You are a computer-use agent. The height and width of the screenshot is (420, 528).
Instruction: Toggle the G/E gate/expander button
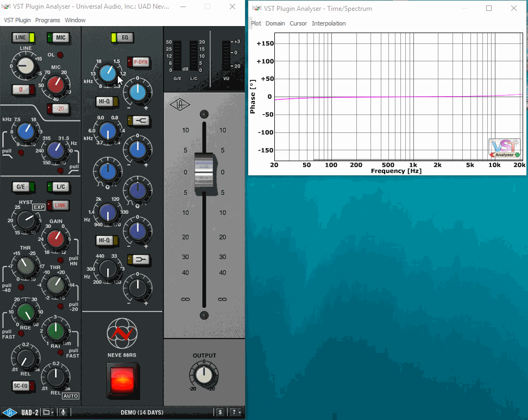pyautogui.click(x=23, y=187)
